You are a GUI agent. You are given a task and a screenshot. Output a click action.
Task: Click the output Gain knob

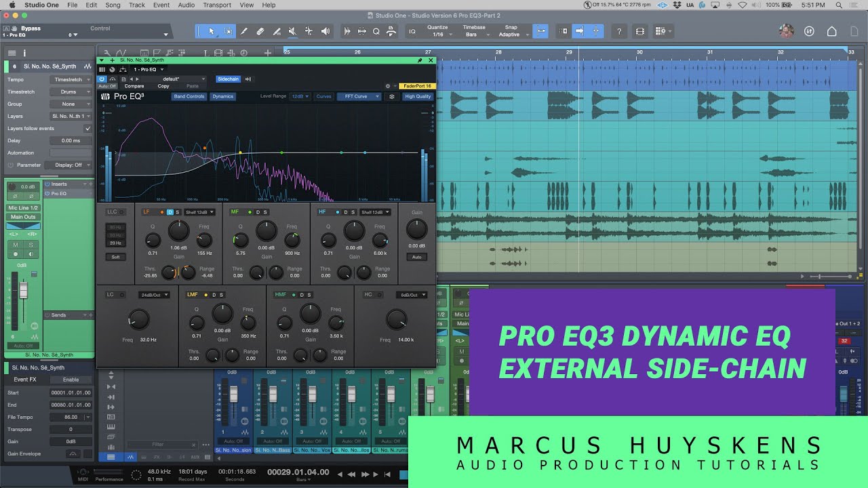tap(416, 229)
